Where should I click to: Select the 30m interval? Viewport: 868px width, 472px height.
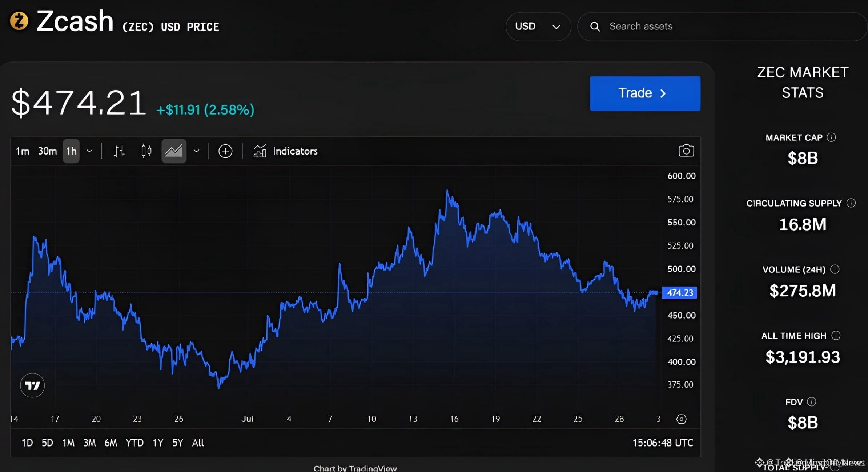pyautogui.click(x=47, y=151)
